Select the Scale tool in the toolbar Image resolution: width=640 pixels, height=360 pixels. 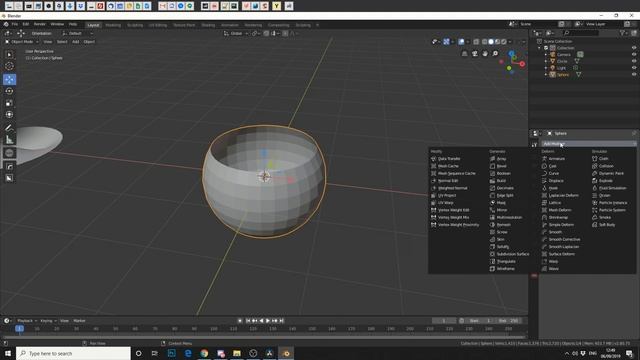(9, 103)
